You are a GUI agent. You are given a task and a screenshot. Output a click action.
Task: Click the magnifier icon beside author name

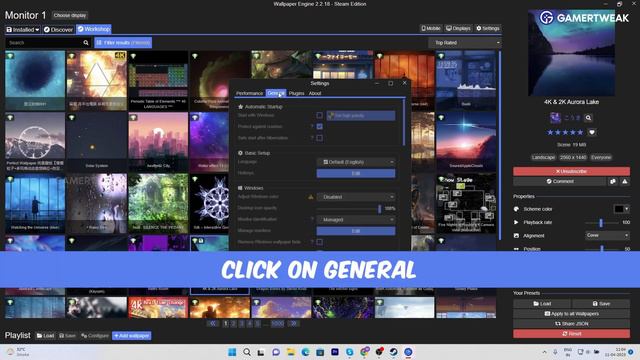pos(588,118)
